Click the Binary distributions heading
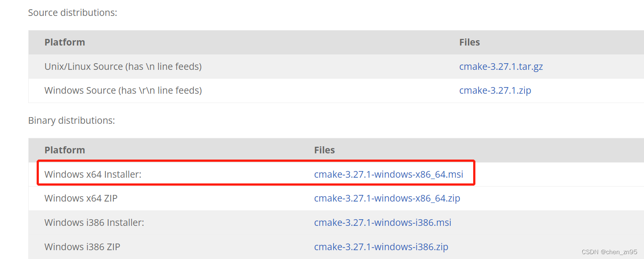Screen dimensions: 644x259 (x=71, y=120)
